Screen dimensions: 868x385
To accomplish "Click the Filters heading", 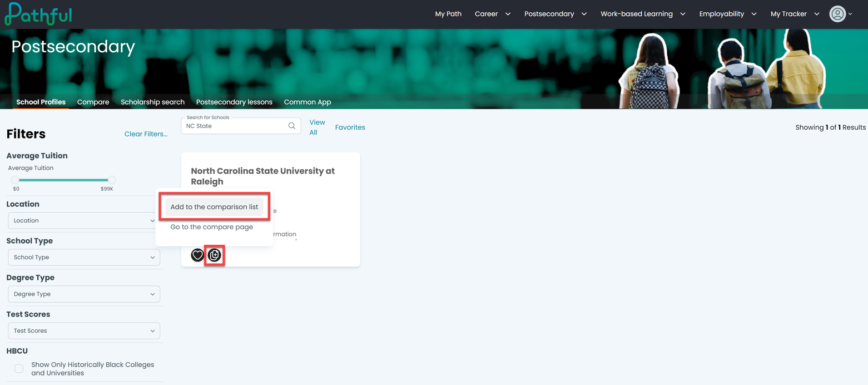I will coord(26,134).
